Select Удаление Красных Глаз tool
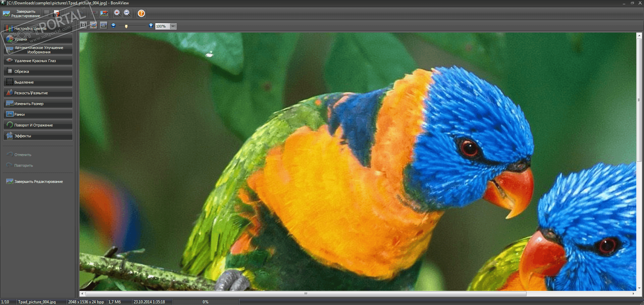The image size is (644, 305). click(38, 61)
